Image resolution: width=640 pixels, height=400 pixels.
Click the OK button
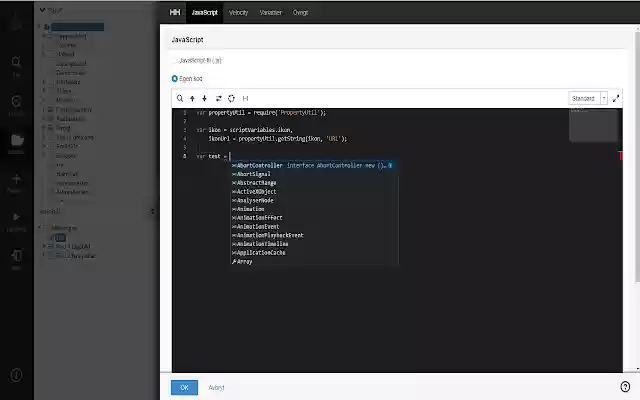pyautogui.click(x=184, y=387)
